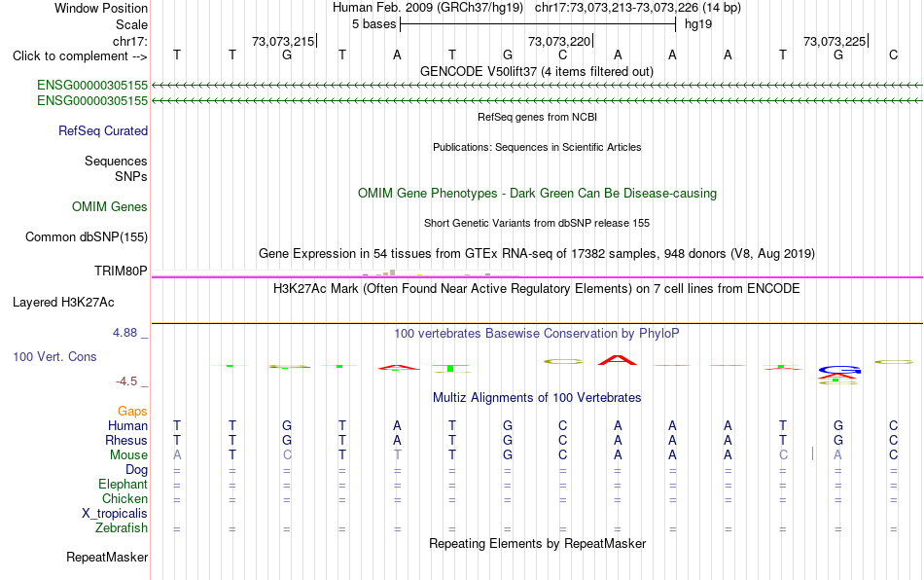Select the X_tropicalis species row label
The height and width of the screenshot is (580, 924).
(x=115, y=514)
